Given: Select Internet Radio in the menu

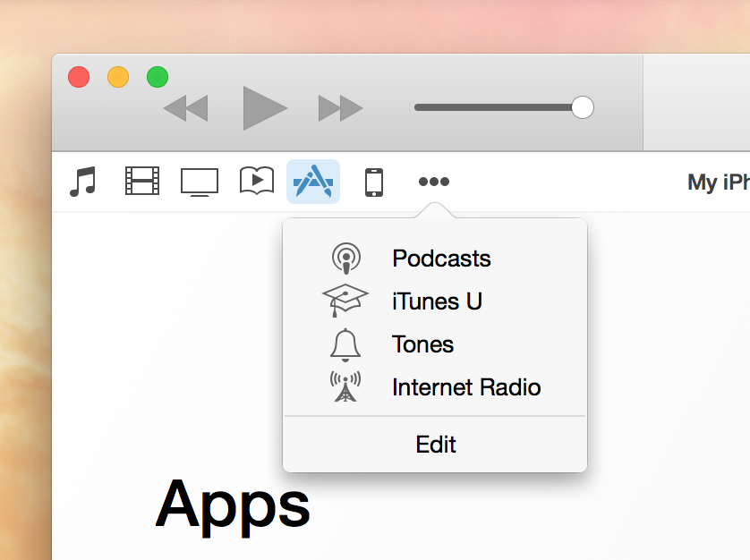Looking at the screenshot, I should tap(466, 387).
